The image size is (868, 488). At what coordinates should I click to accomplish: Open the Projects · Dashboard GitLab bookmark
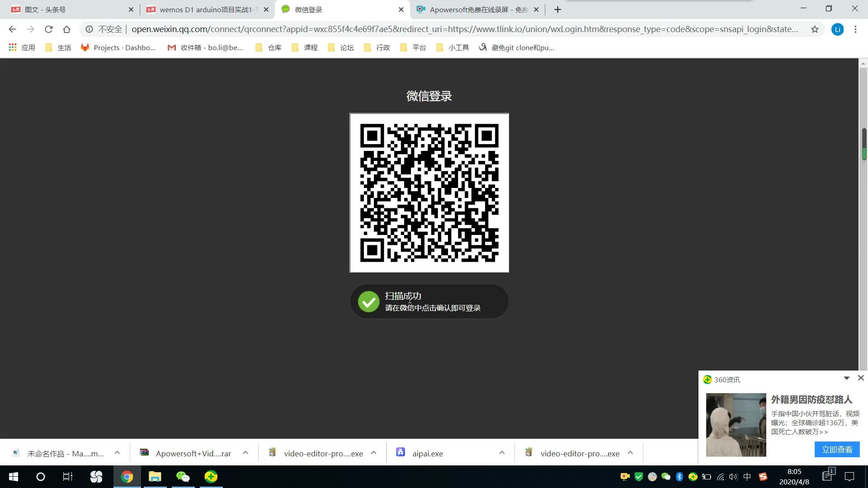tap(118, 47)
